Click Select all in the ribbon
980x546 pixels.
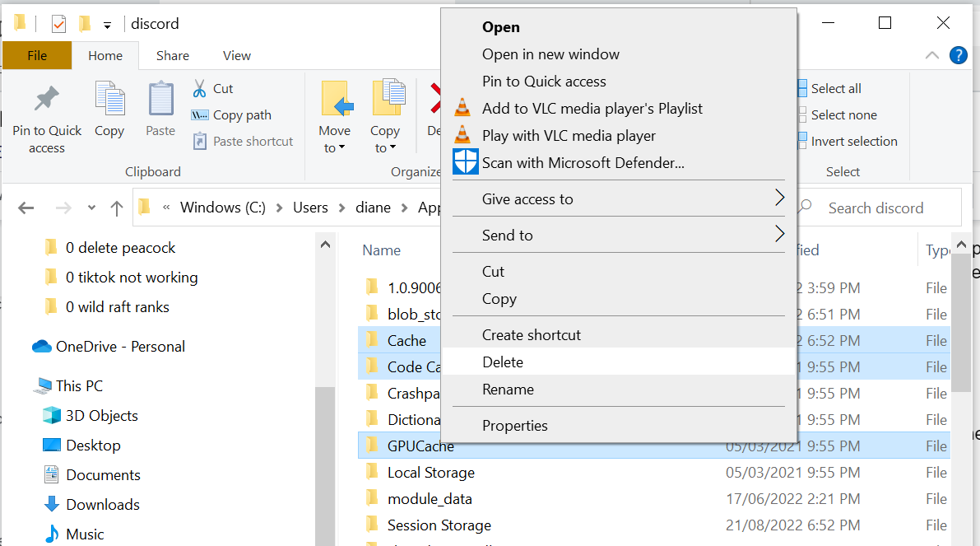[835, 89]
